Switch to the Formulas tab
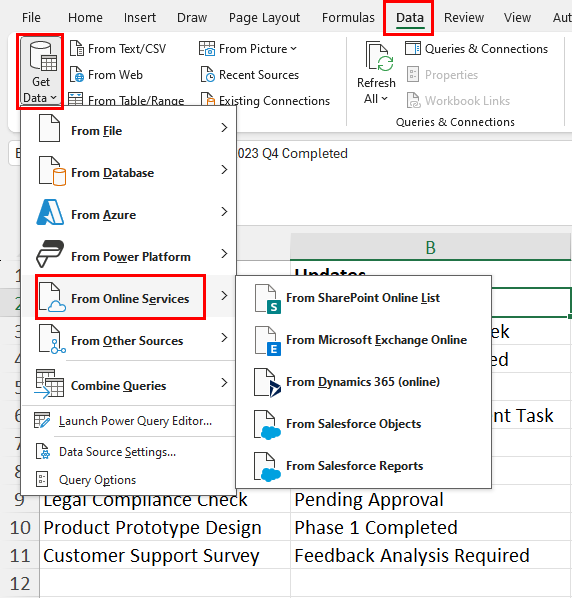Image resolution: width=572 pixels, height=598 pixels. tap(348, 18)
